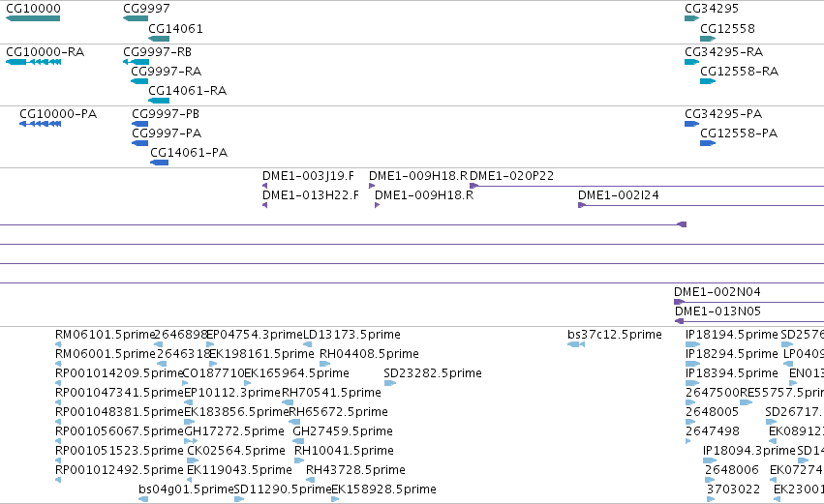Click the CK02564.5prime EST label
The image size is (824, 504).
(236, 451)
